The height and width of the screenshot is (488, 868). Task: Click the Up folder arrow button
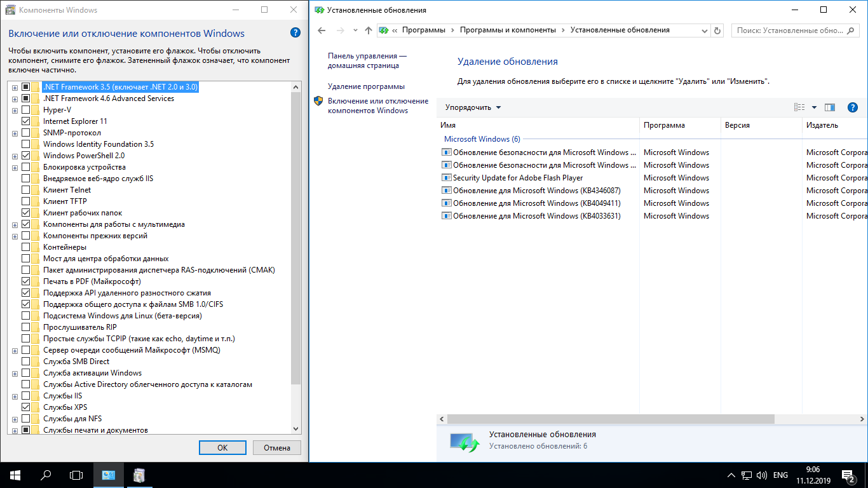tap(369, 30)
